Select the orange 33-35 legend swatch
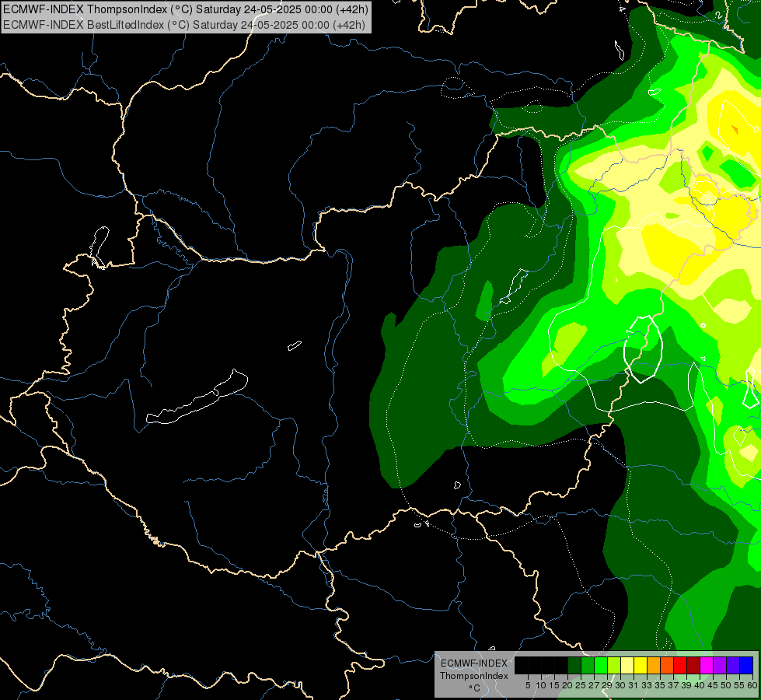Screen dimensions: 761x700 point(654,665)
